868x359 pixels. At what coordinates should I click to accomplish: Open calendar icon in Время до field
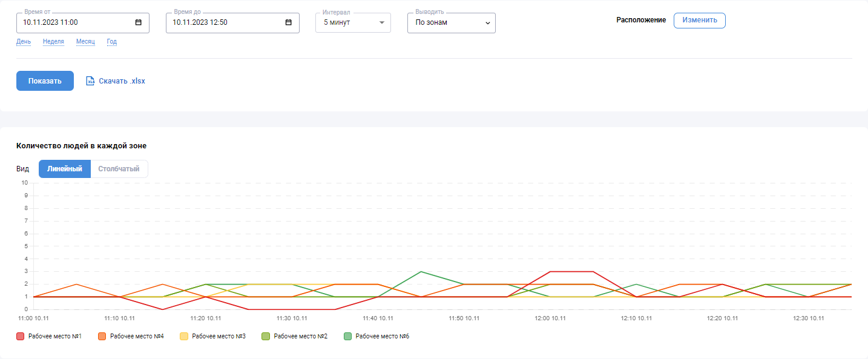click(288, 22)
